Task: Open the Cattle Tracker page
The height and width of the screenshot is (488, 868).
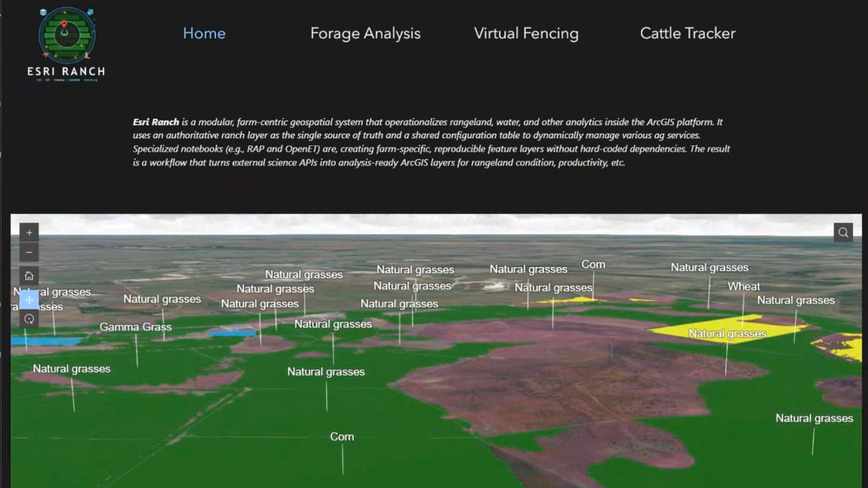Action: point(688,33)
